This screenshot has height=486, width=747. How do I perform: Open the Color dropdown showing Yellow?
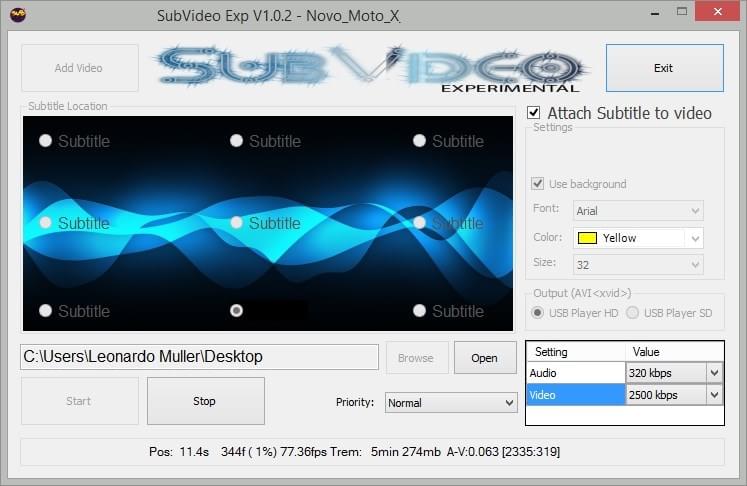[638, 238]
